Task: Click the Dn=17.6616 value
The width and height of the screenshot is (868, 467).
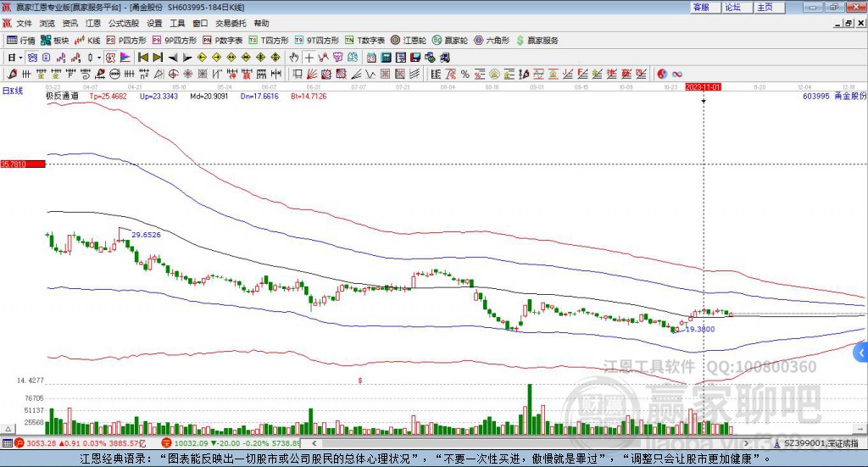Action: pos(259,96)
